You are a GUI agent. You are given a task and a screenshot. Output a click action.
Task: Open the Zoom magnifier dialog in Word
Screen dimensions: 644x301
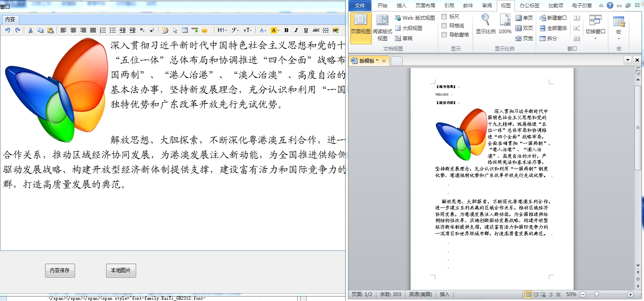486,24
